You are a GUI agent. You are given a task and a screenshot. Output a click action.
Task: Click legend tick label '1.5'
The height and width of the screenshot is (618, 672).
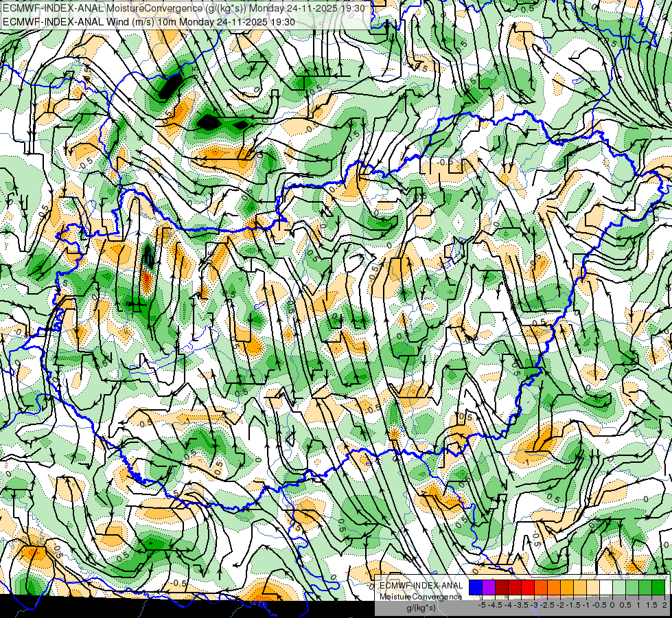(652, 605)
